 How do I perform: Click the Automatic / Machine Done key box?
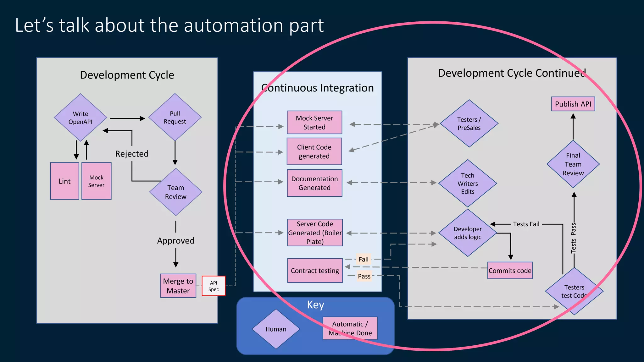pos(350,328)
